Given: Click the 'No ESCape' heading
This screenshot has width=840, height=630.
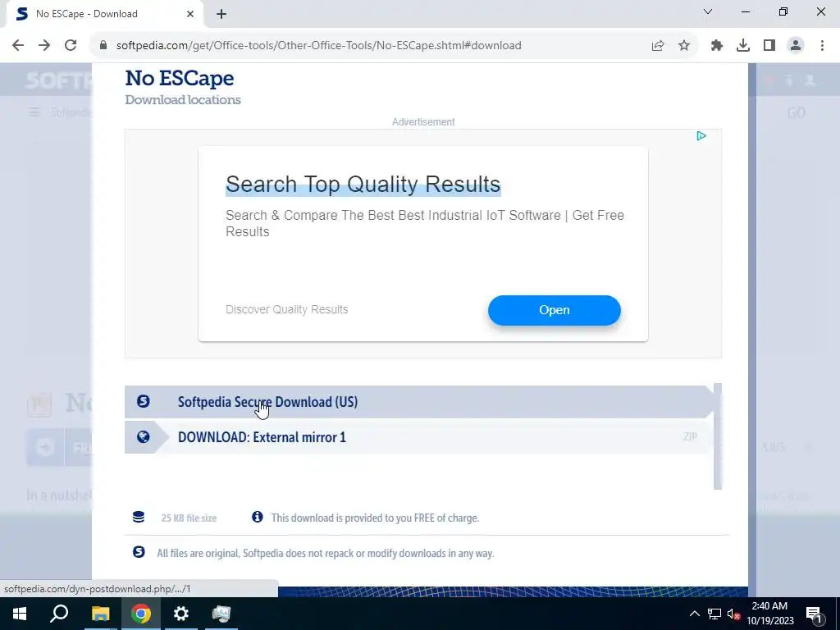Looking at the screenshot, I should 180,78.
